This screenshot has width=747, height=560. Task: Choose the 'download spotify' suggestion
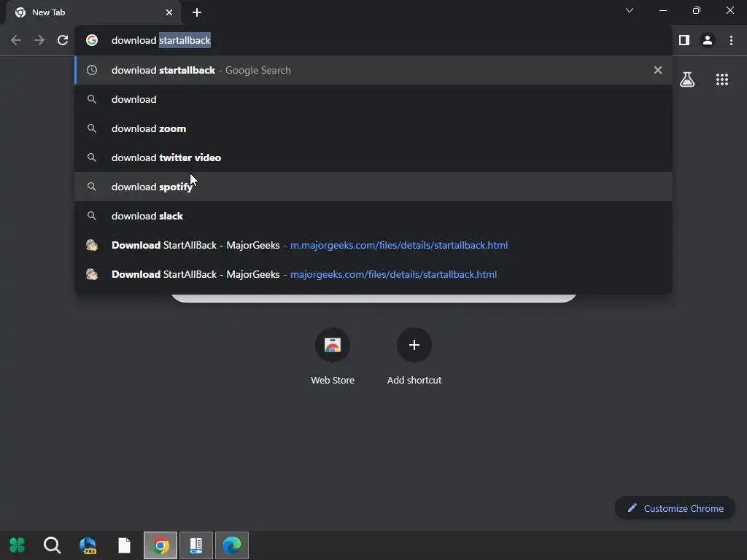coord(373,187)
